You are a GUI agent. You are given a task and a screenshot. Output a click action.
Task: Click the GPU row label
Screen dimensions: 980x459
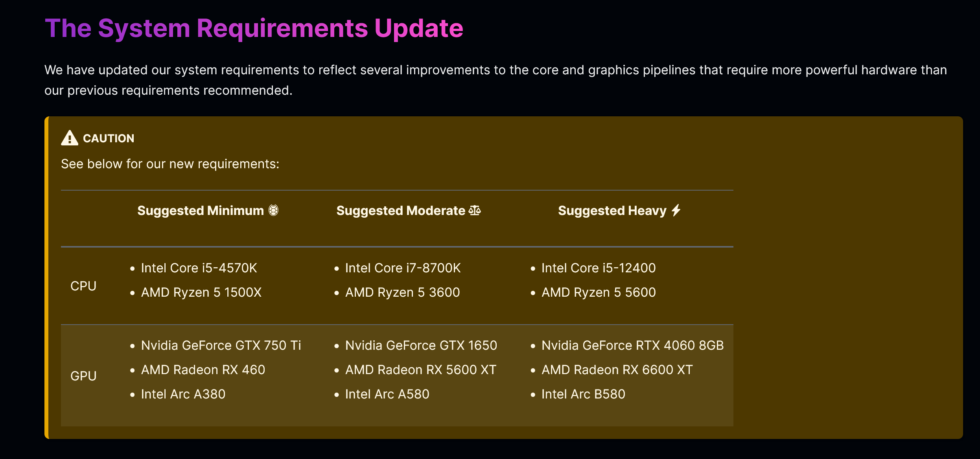pyautogui.click(x=83, y=376)
